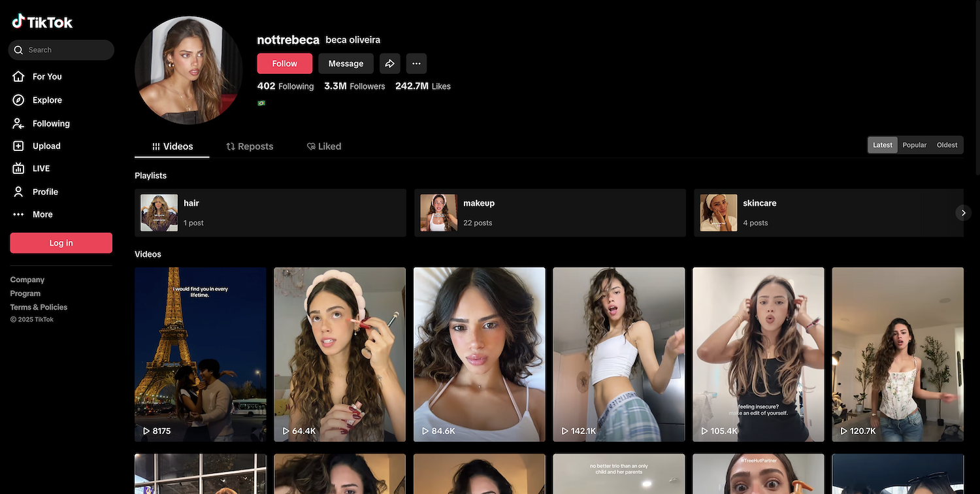Screen dimensions: 980x494
Task: Click the playlists next arrow chevron
Action: pos(963,213)
